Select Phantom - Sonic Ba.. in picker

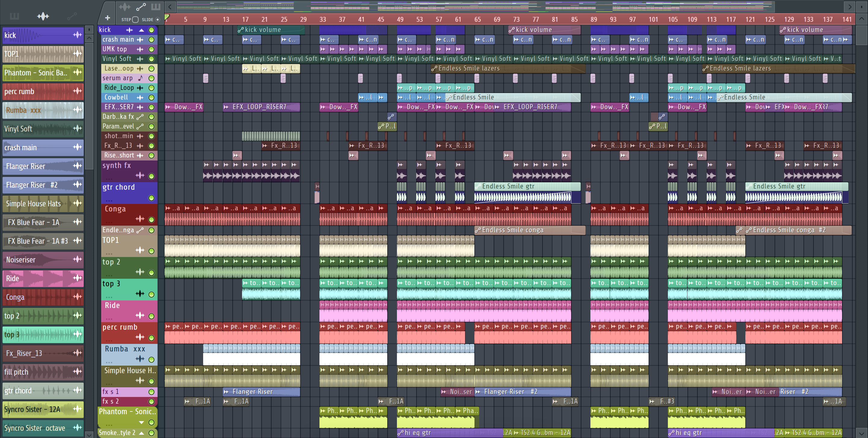43,73
